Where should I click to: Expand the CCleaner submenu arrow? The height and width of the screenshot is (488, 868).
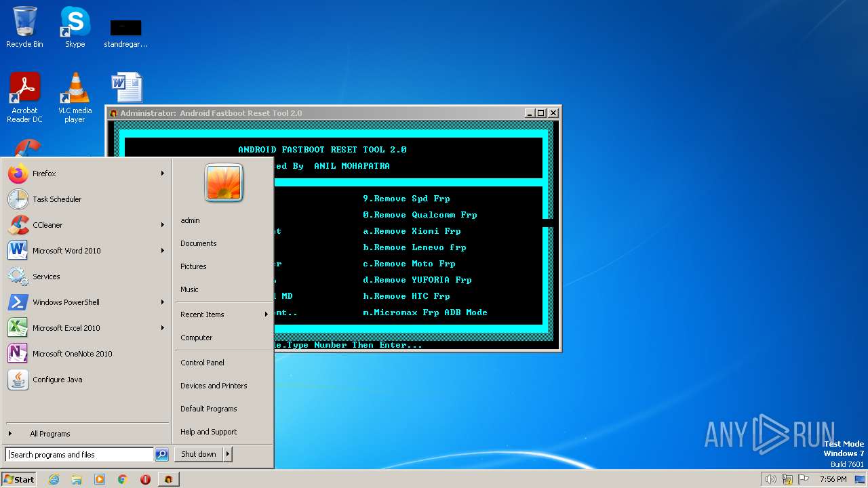[163, 225]
